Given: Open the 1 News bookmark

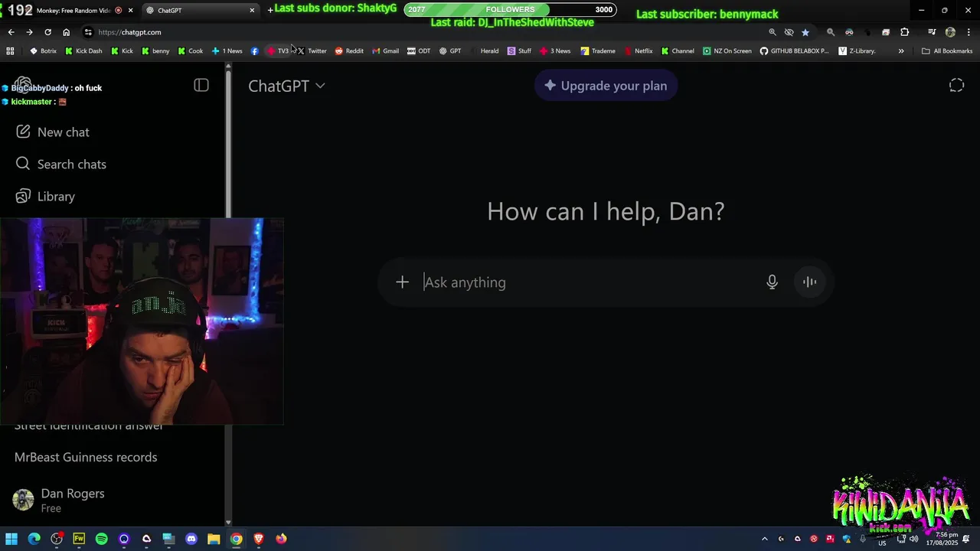Looking at the screenshot, I should (227, 51).
